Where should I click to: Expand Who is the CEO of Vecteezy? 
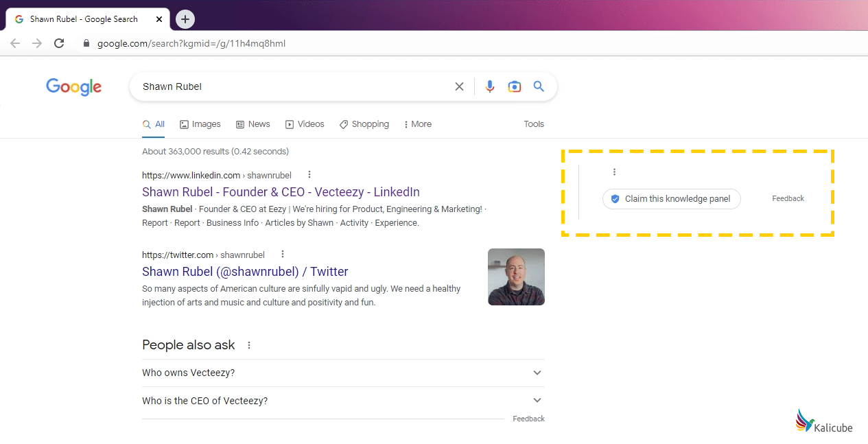click(x=343, y=401)
